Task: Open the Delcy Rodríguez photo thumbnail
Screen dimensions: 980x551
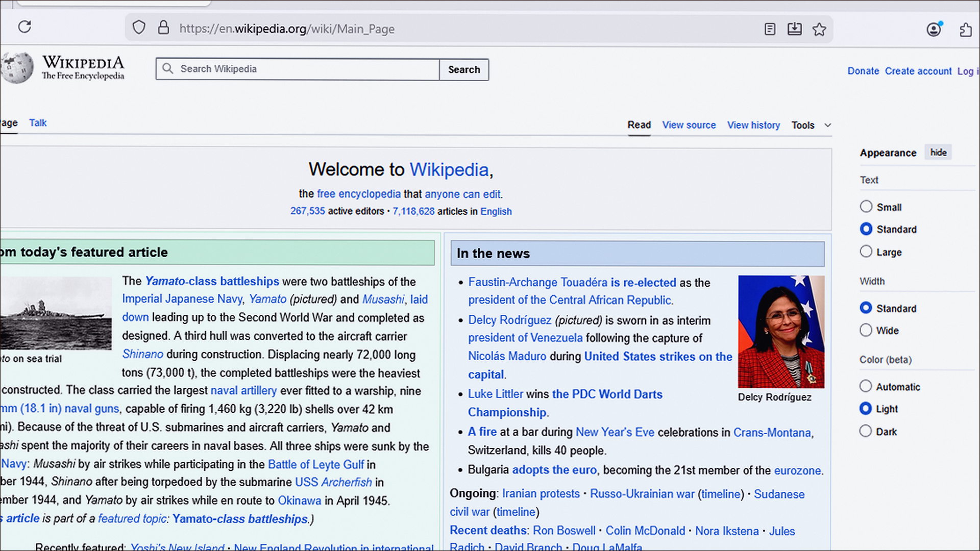Action: pos(781,332)
